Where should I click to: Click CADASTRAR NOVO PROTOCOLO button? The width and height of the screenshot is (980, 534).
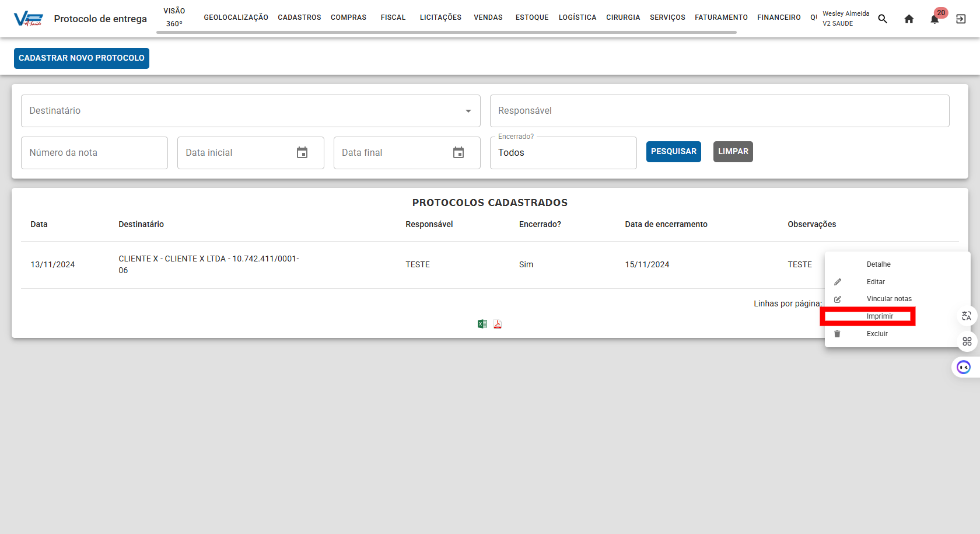click(x=82, y=58)
